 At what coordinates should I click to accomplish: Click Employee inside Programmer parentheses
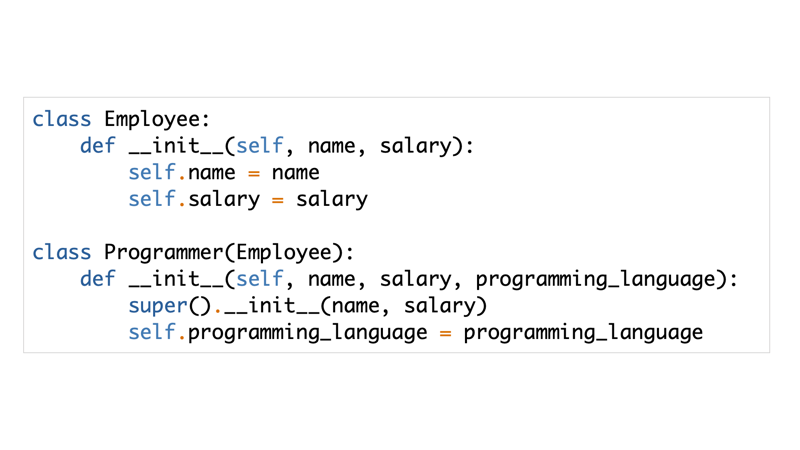[284, 253]
